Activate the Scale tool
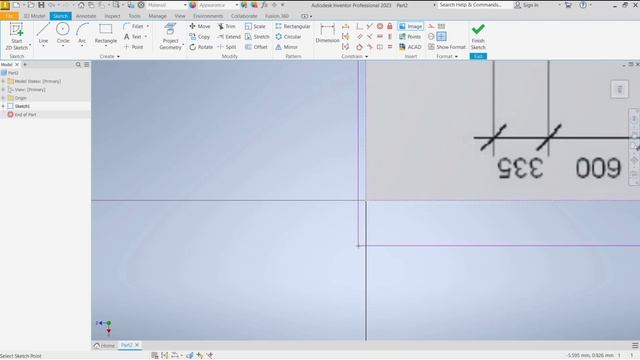640x360 pixels. 255,26
